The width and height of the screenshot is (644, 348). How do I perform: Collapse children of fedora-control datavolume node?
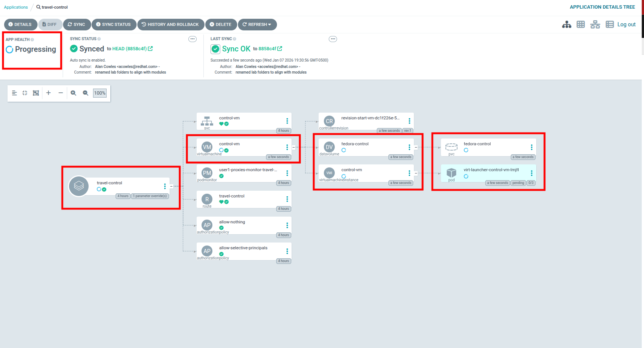[416, 147]
